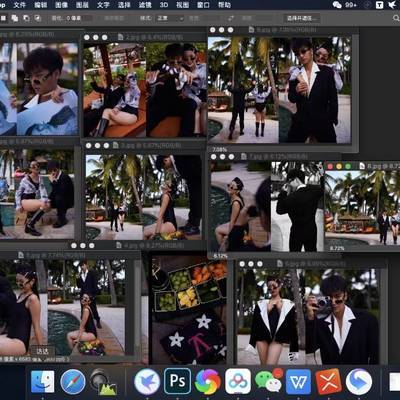Image resolution: width=400 pixels, height=400 pixels.
Task: Open WPS Writer from the Dock
Action: pyautogui.click(x=298, y=382)
